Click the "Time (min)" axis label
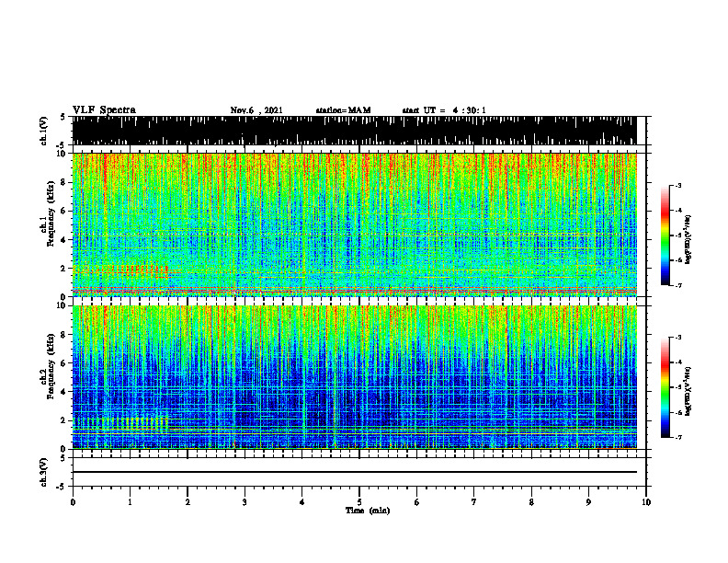 click(368, 511)
